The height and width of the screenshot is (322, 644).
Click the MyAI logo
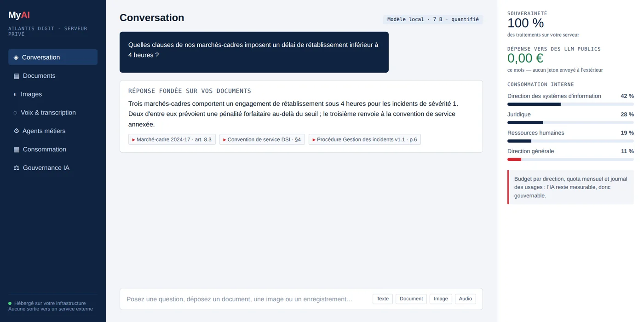click(19, 15)
